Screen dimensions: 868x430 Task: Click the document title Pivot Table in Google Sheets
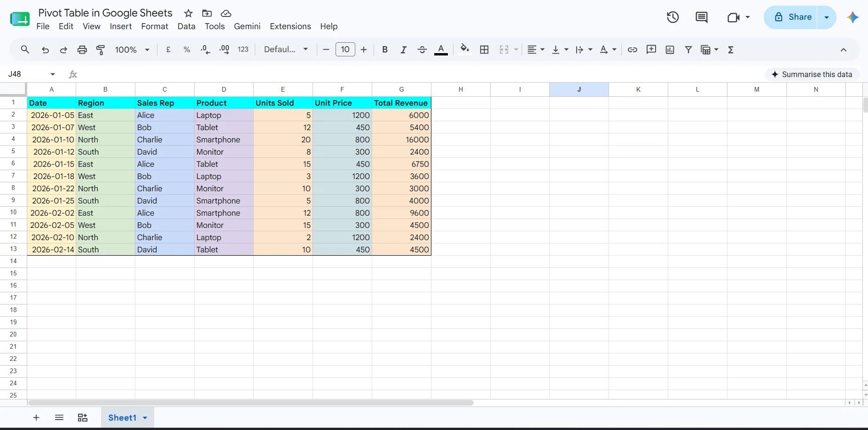point(105,13)
